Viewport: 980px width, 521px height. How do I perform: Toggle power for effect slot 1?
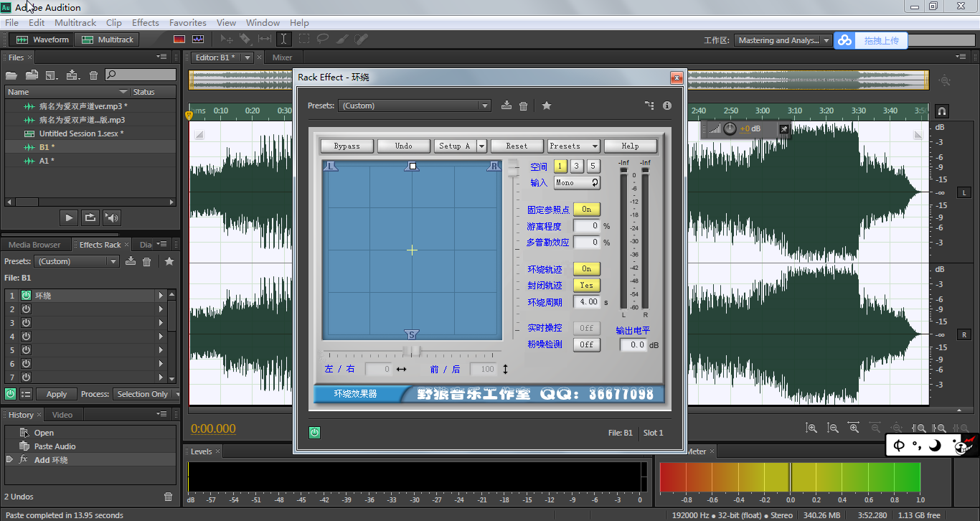pos(26,295)
